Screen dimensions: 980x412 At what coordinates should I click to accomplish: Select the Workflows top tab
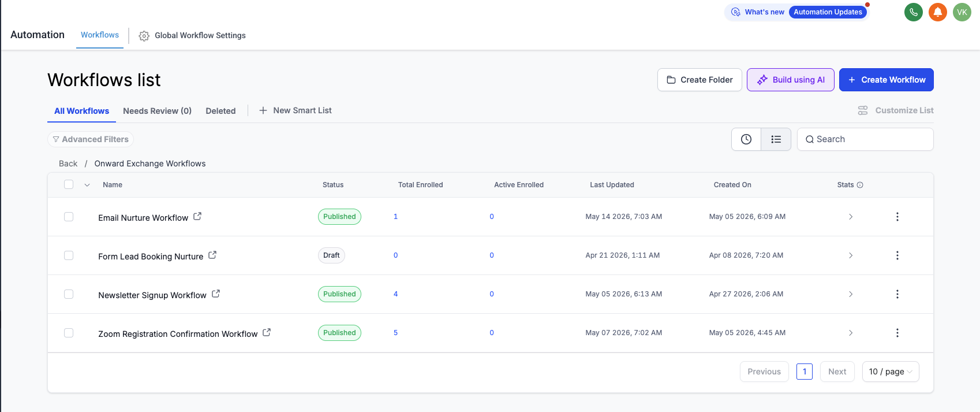100,35
